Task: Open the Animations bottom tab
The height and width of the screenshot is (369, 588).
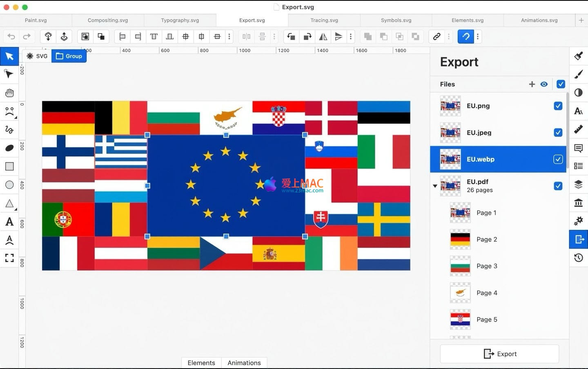Action: (x=244, y=363)
